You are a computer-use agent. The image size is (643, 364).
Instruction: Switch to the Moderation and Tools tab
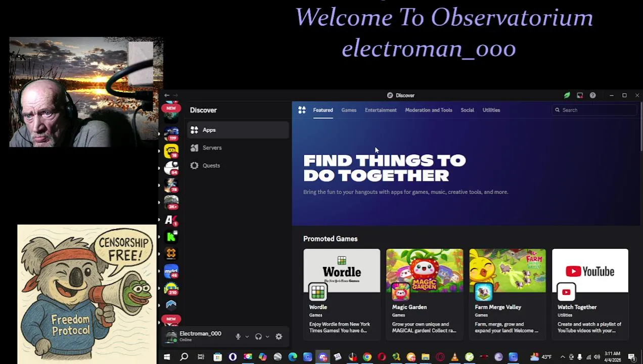coord(429,110)
